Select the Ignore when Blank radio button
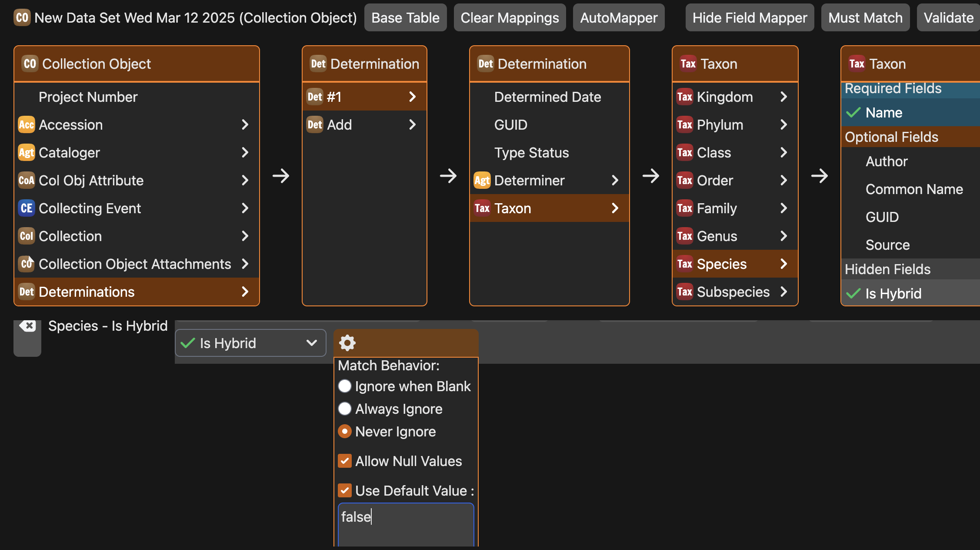This screenshot has height=550, width=980. 345,386
